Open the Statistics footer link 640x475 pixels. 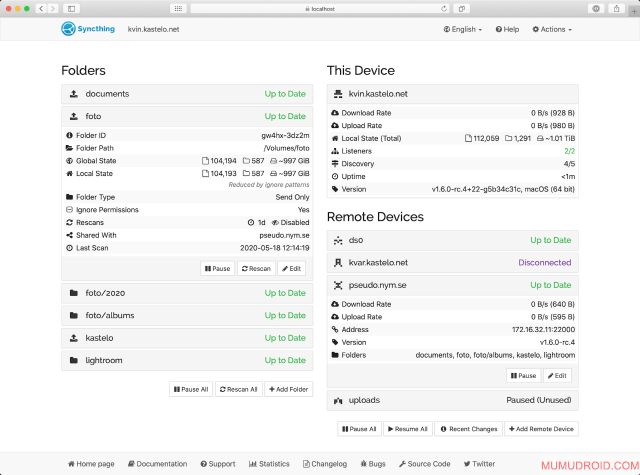point(269,464)
